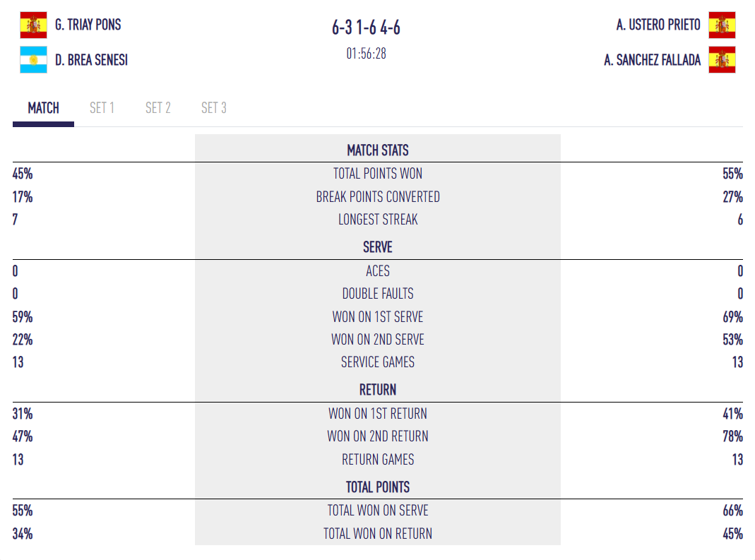Open A. Ustero Prieto player name
This screenshot has height=560, width=755.
(x=658, y=25)
